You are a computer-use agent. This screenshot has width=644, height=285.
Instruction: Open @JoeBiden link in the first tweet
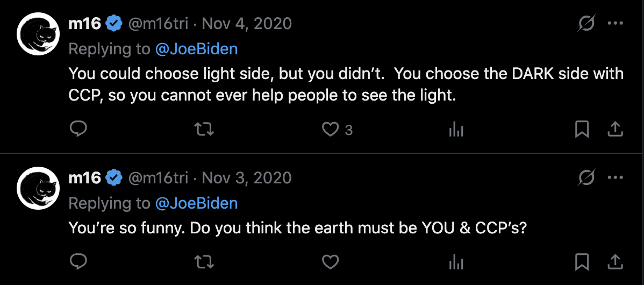[196, 49]
